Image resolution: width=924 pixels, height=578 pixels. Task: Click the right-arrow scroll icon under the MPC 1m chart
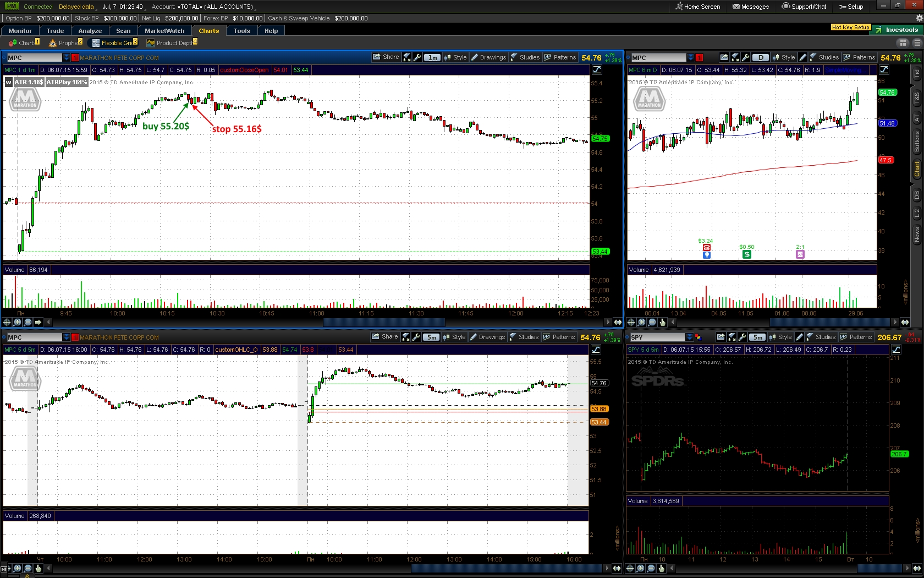[38, 322]
